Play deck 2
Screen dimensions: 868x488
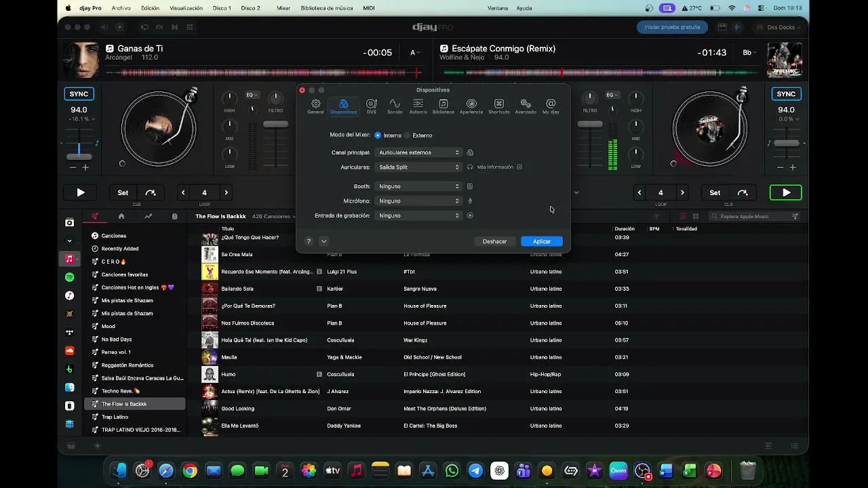[x=786, y=192]
